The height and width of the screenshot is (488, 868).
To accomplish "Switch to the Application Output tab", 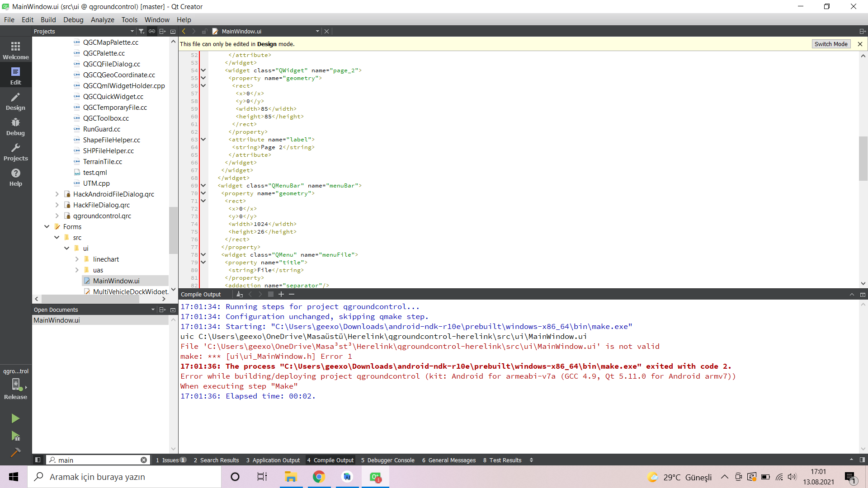I will pos(273,460).
